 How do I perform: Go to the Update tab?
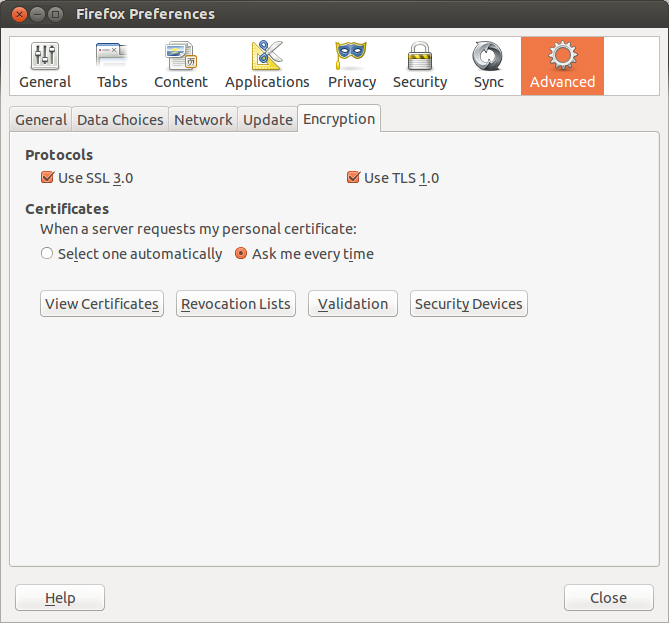pos(268,120)
